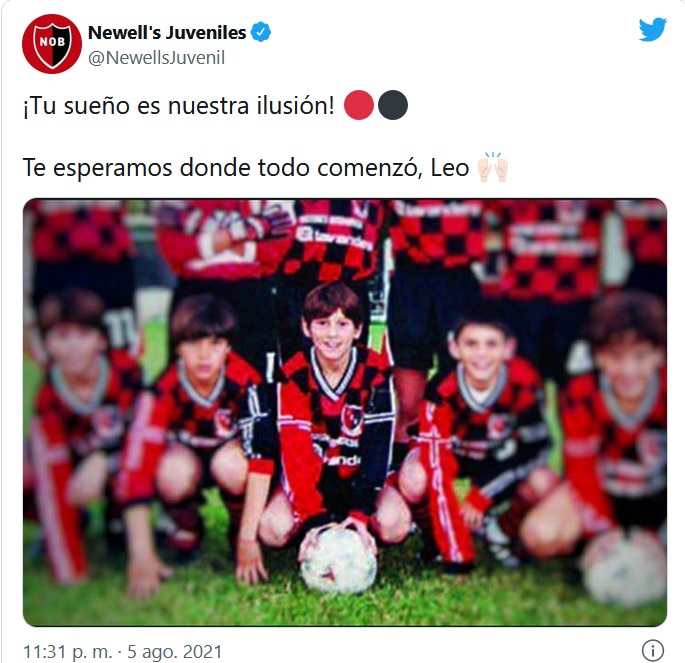This screenshot has width=685, height=663.
Task: Open the @NewellsJuvenil handle link
Action: click(156, 58)
